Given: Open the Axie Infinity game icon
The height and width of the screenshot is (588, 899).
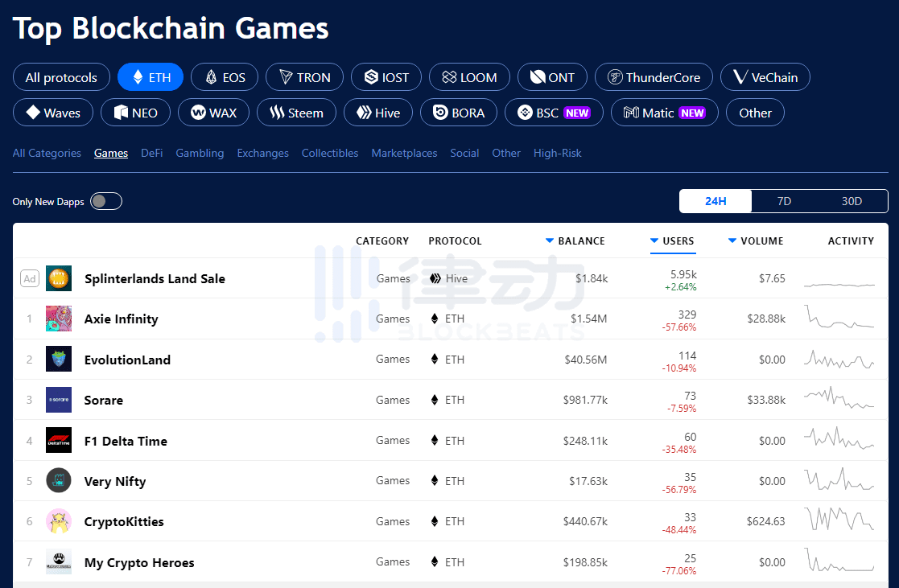Looking at the screenshot, I should click(x=59, y=319).
